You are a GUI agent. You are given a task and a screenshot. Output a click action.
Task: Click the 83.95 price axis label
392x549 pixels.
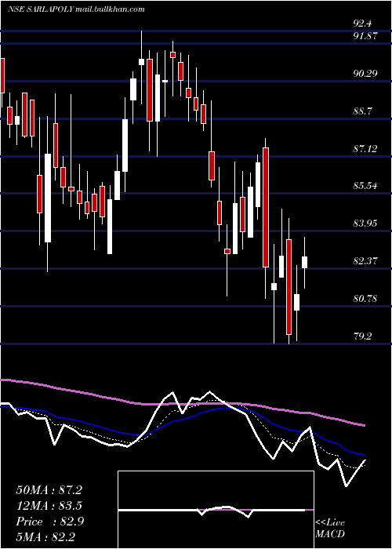coord(365,223)
